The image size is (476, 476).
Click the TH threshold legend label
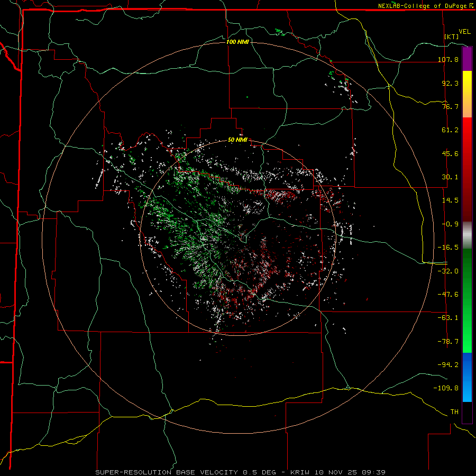pyautogui.click(x=454, y=411)
